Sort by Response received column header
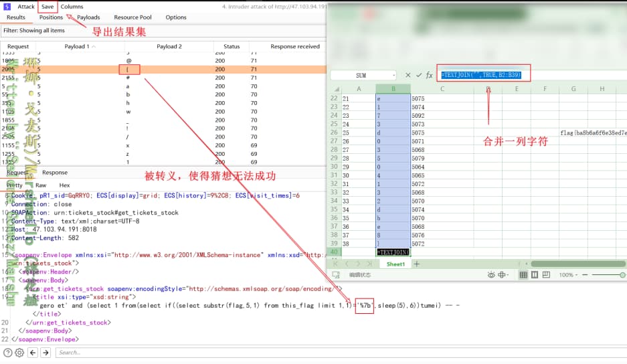 pos(295,46)
